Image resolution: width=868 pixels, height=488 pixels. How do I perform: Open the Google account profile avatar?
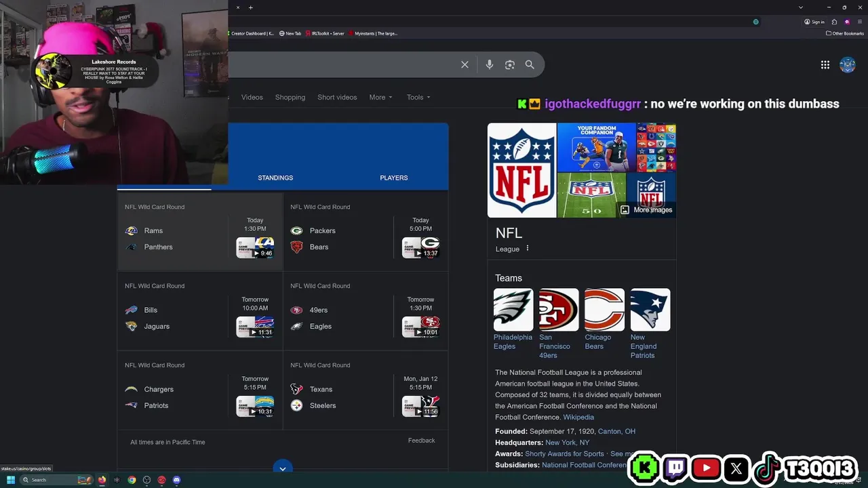coord(847,64)
